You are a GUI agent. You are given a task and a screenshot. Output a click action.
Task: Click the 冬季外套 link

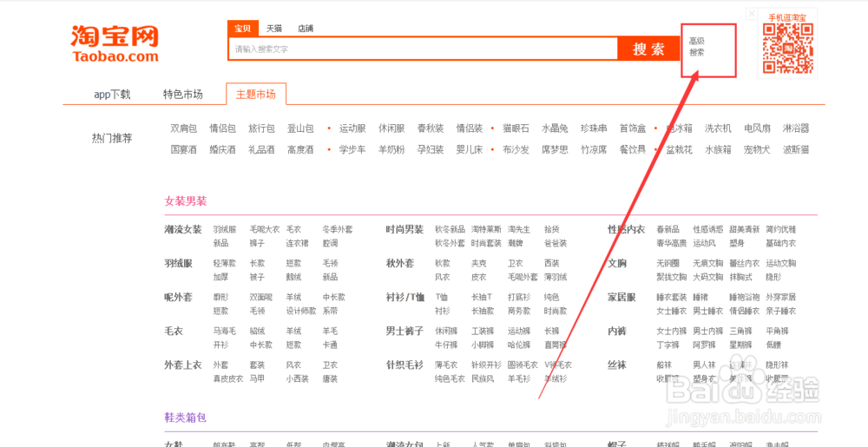tap(338, 229)
